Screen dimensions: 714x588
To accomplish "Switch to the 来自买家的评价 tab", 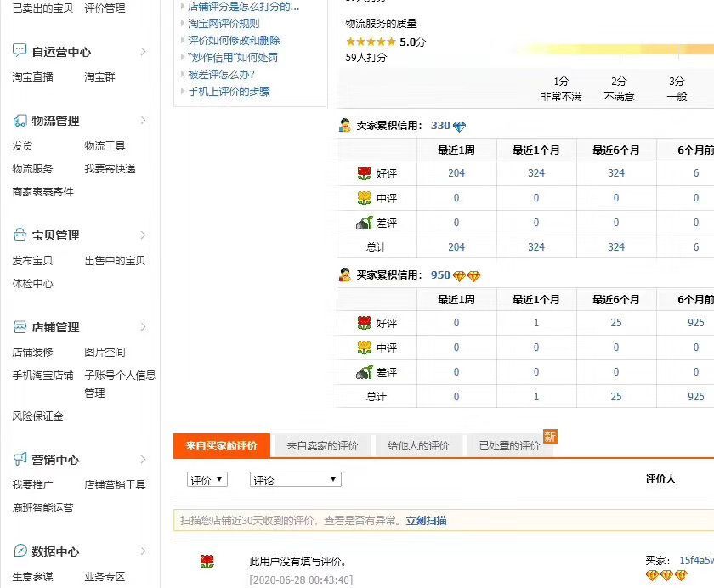I will coord(222,445).
